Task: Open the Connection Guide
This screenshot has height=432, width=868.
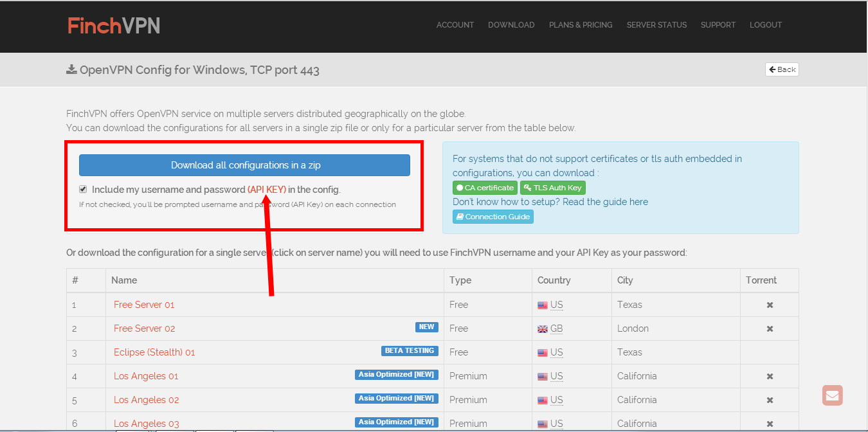Action: (x=493, y=217)
